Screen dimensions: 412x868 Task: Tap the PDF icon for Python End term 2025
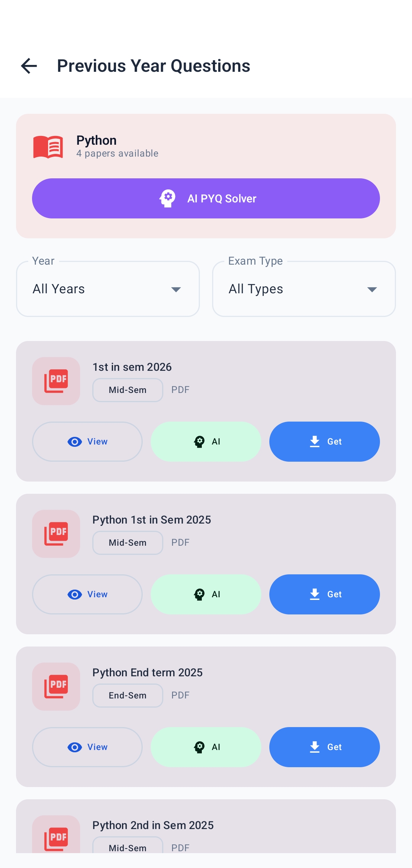click(x=56, y=686)
